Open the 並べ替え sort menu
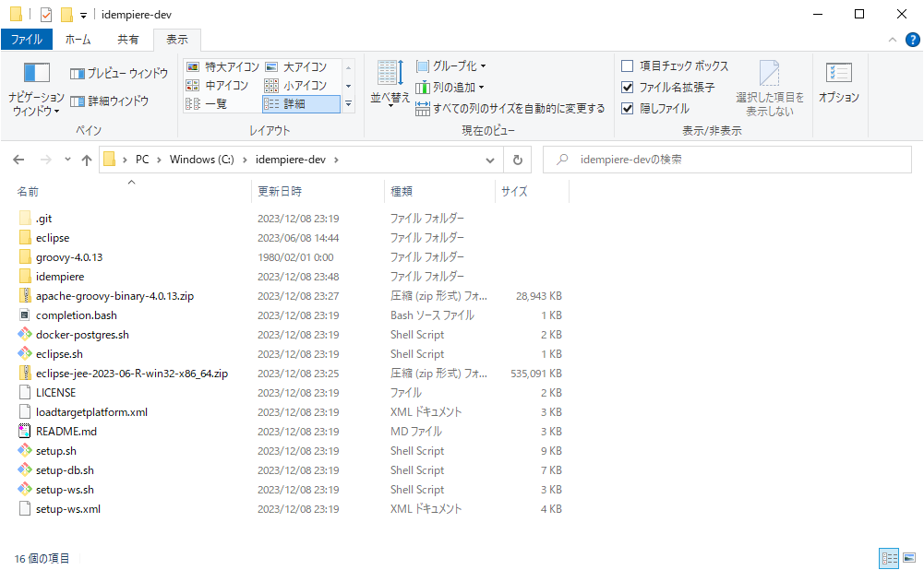Image resolution: width=924 pixels, height=570 pixels. pyautogui.click(x=390, y=84)
